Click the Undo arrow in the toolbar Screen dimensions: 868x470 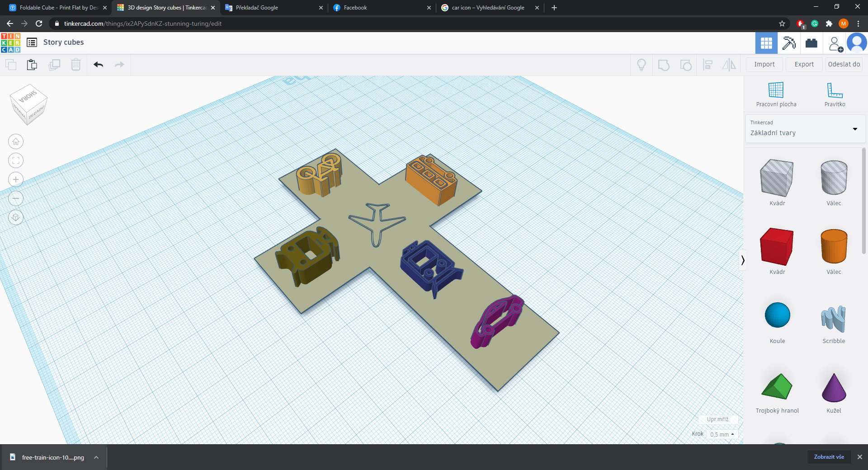pyautogui.click(x=99, y=65)
